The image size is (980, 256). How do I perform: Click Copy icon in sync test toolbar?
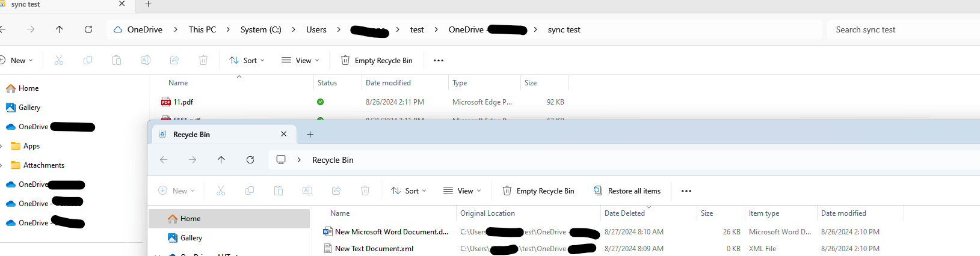pos(88,60)
